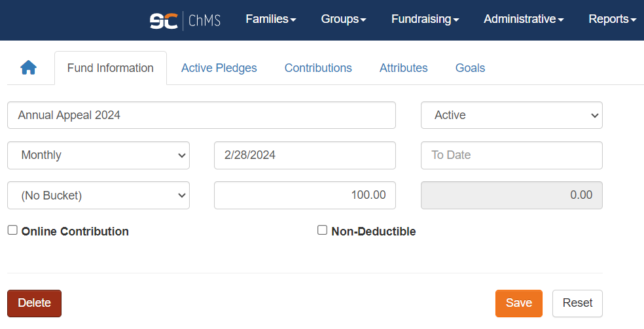The width and height of the screenshot is (644, 329).
Task: Open the Families menu
Action: point(271,19)
